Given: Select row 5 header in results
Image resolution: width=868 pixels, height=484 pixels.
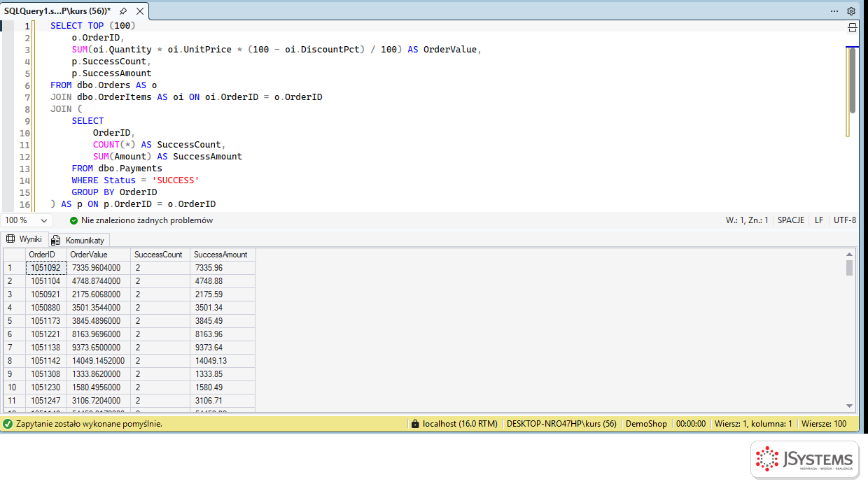Looking at the screenshot, I should (14, 321).
